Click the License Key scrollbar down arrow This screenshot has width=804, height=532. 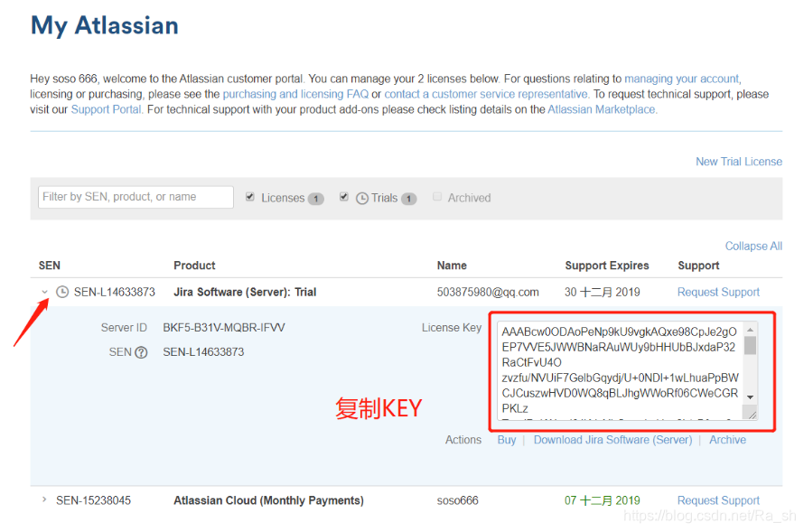(x=750, y=397)
